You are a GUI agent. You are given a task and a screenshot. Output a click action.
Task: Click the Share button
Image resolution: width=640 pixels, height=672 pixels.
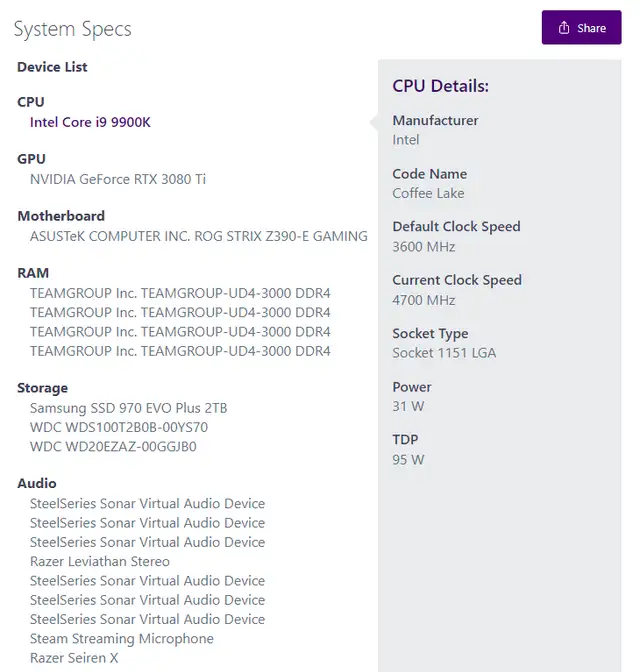(581, 27)
